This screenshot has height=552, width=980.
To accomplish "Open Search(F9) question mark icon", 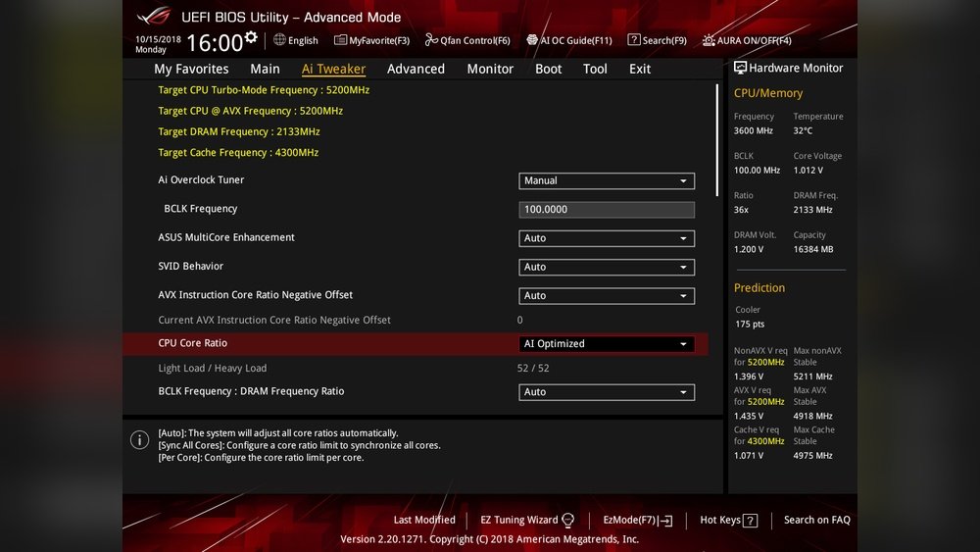I will [634, 40].
